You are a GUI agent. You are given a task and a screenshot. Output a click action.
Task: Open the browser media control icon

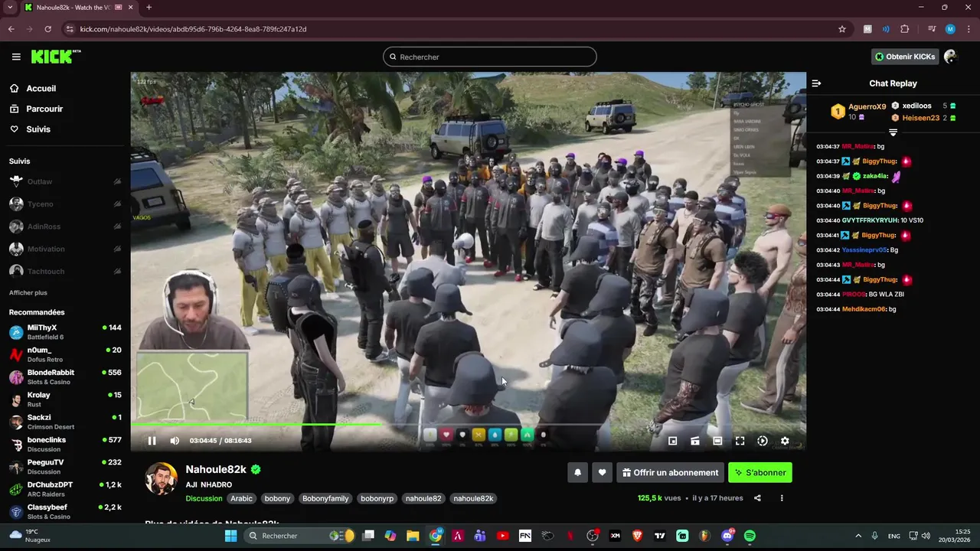932,29
